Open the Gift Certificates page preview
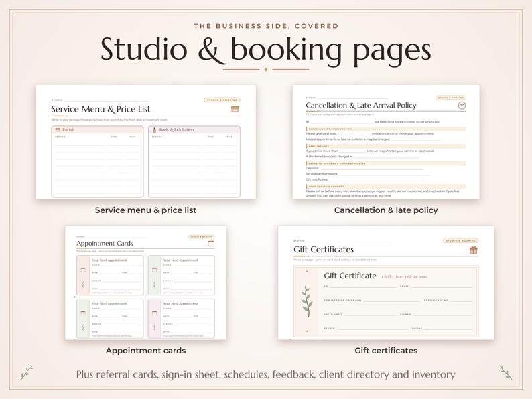This screenshot has height=399, width=532. [x=386, y=283]
